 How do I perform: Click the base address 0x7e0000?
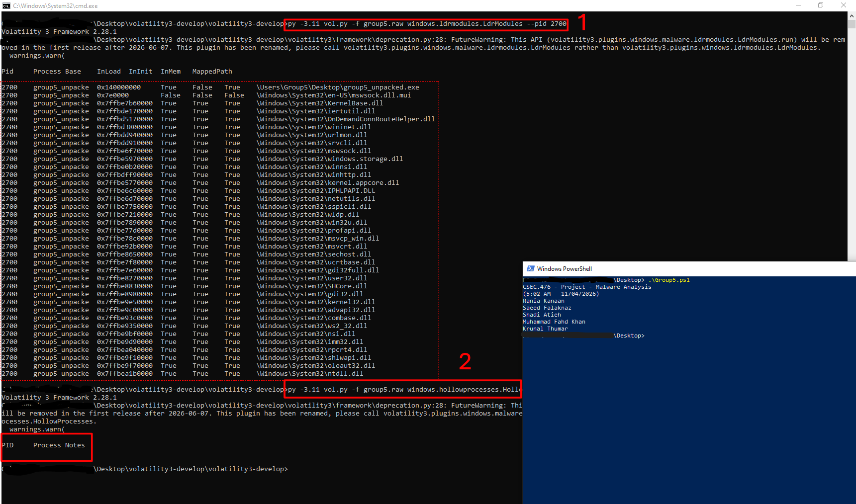tap(113, 95)
